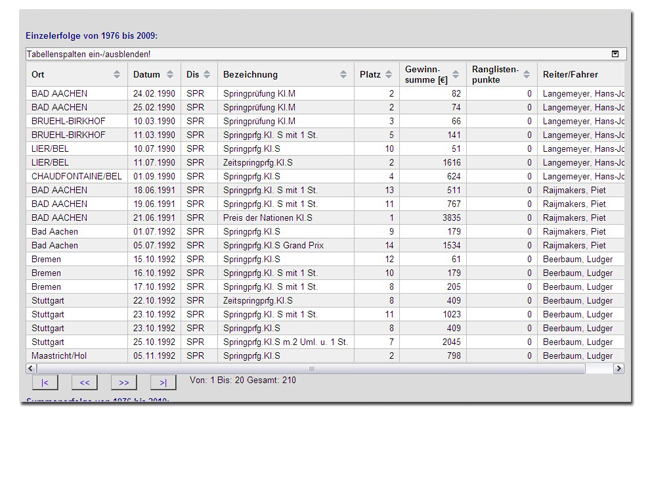650x504 pixels.
Task: Sort results by Platz arrow icon
Action: point(388,75)
